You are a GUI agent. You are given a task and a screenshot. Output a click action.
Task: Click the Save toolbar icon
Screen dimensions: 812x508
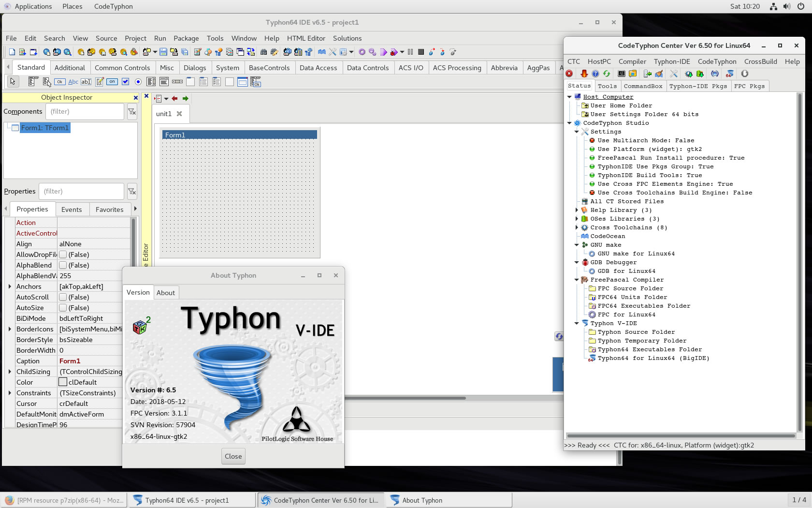[x=163, y=52]
